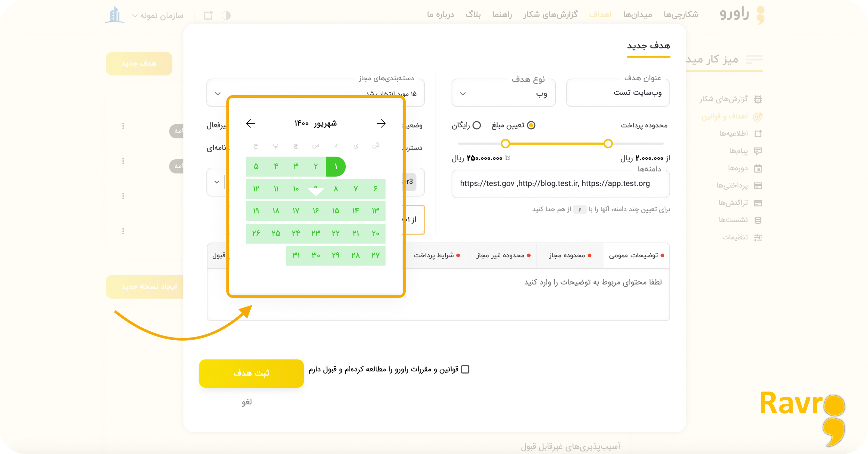868x454 pixels.
Task: Open the 'بلاگ' top menu item
Action: [473, 14]
